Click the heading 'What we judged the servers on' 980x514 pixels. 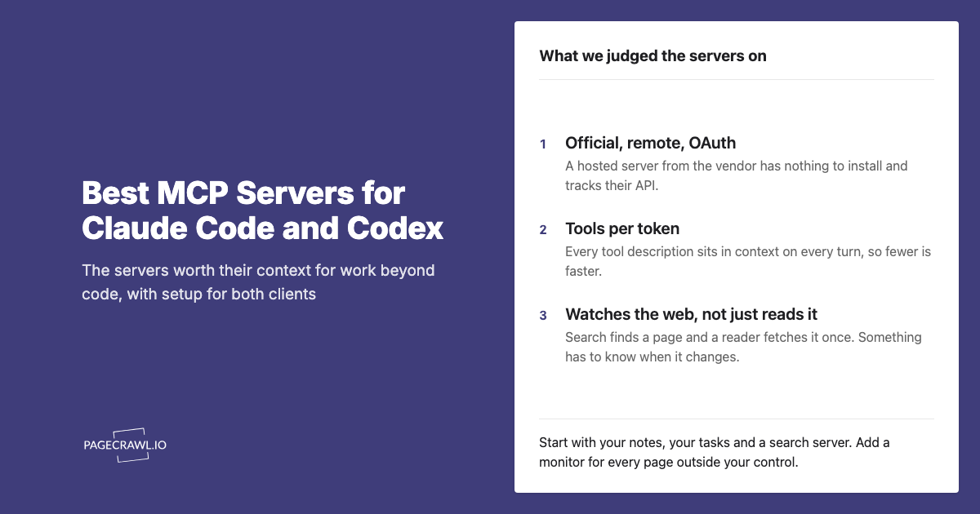tap(653, 56)
